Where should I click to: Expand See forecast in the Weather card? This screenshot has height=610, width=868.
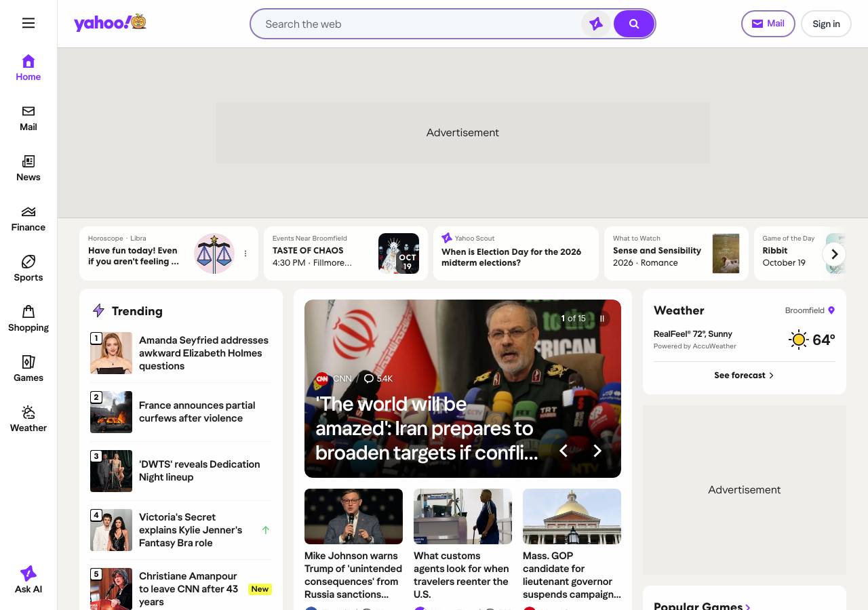pos(744,375)
